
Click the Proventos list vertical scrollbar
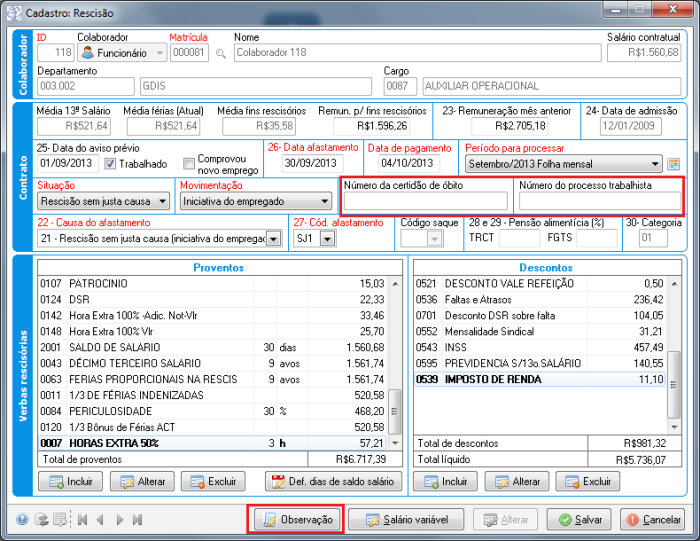click(395, 350)
